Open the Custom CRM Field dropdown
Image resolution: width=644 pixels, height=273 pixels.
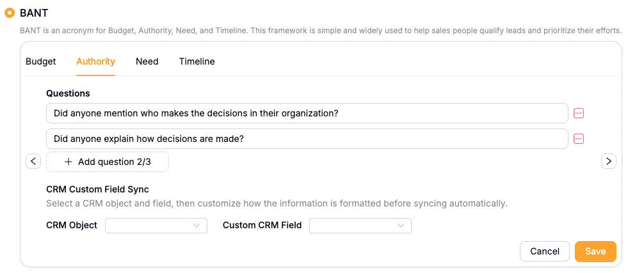pyautogui.click(x=360, y=226)
